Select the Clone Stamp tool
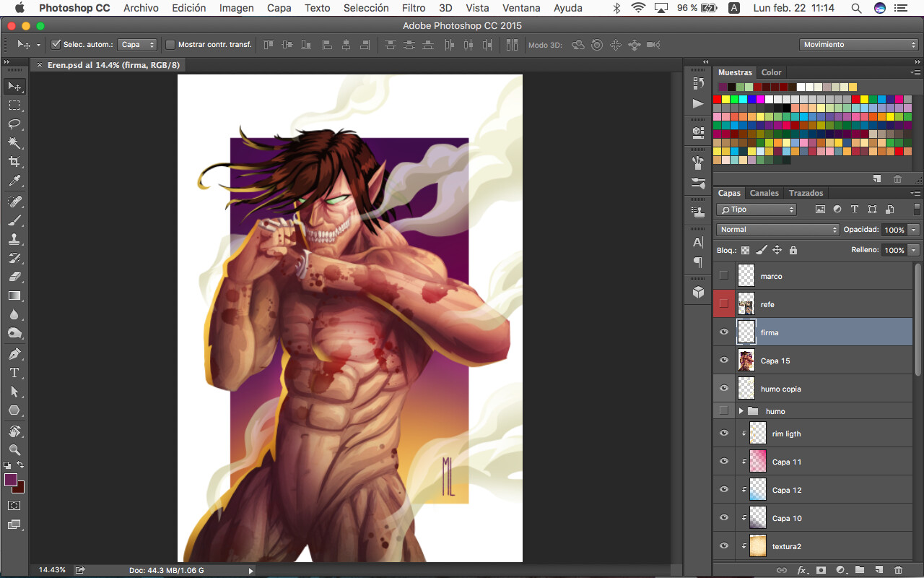The width and height of the screenshot is (924, 578). [x=14, y=238]
